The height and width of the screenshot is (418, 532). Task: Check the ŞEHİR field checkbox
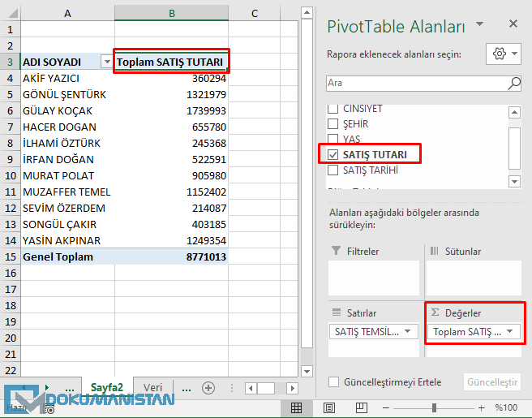[x=332, y=124]
